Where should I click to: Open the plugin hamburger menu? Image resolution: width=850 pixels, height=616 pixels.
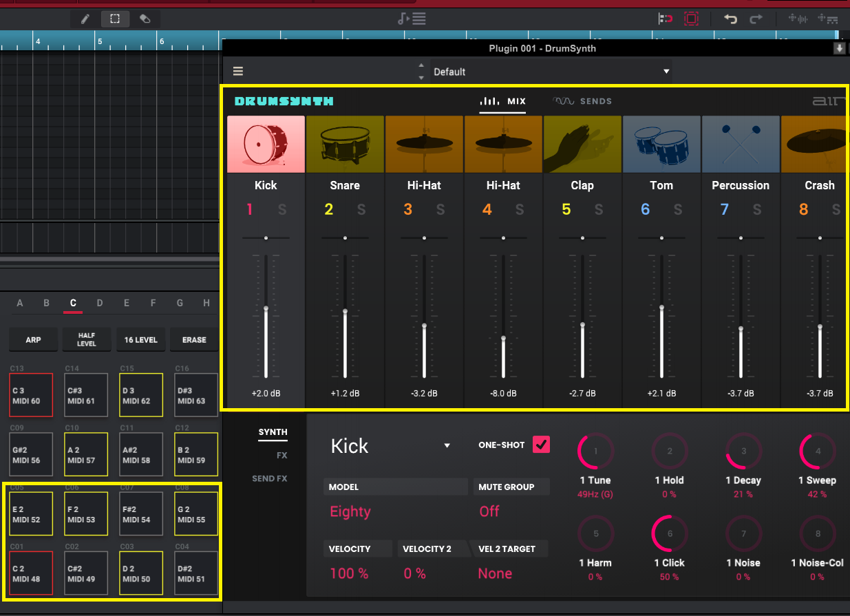[238, 72]
